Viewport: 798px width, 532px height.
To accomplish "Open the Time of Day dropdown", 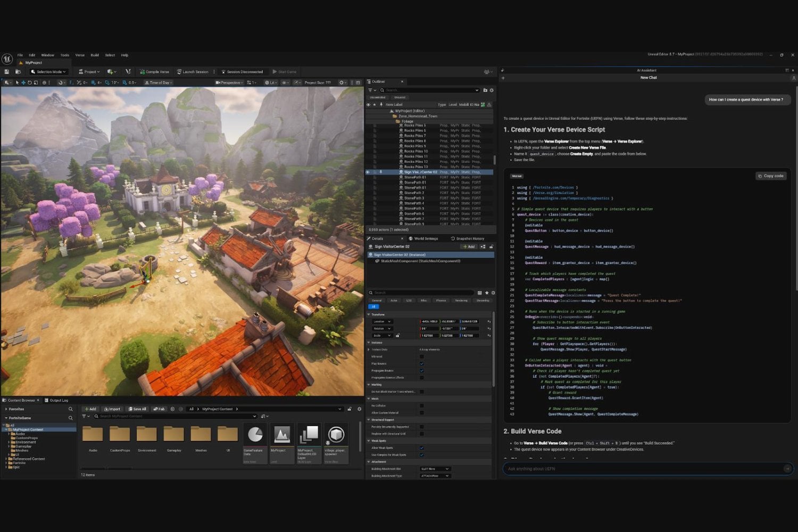I will pos(158,82).
